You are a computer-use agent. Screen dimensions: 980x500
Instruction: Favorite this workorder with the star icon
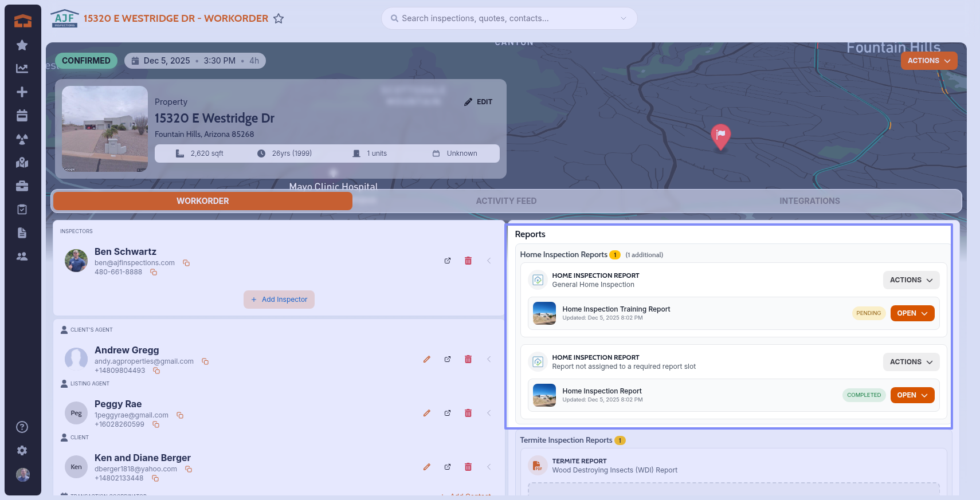tap(279, 18)
